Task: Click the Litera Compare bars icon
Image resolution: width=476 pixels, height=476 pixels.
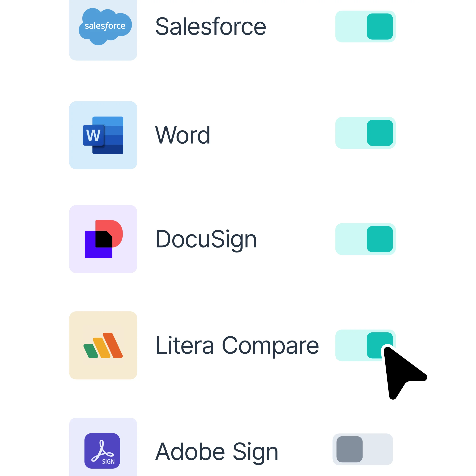Action: point(103,345)
